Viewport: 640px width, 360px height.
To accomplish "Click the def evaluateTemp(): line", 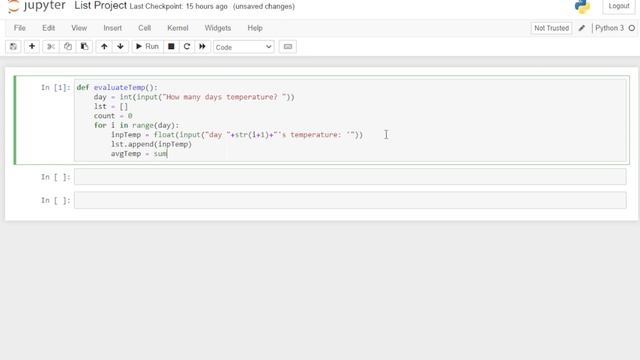I will tap(117, 87).
